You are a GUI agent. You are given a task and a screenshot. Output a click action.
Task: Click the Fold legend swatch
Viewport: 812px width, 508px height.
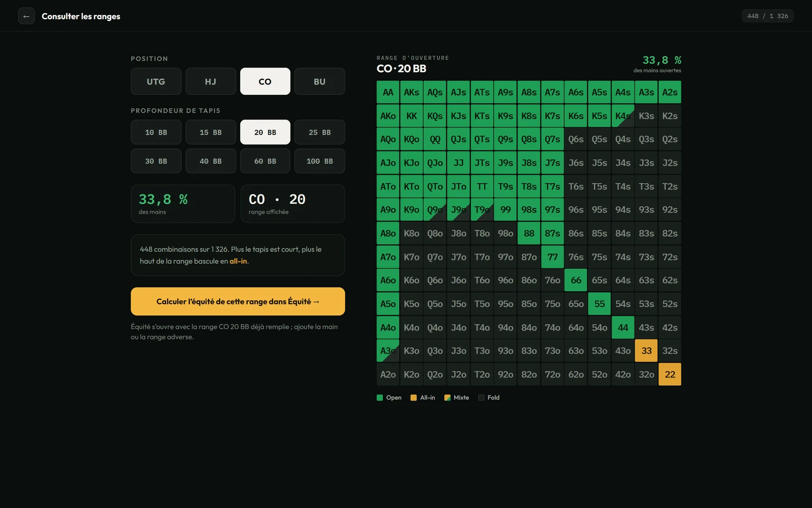tap(481, 398)
